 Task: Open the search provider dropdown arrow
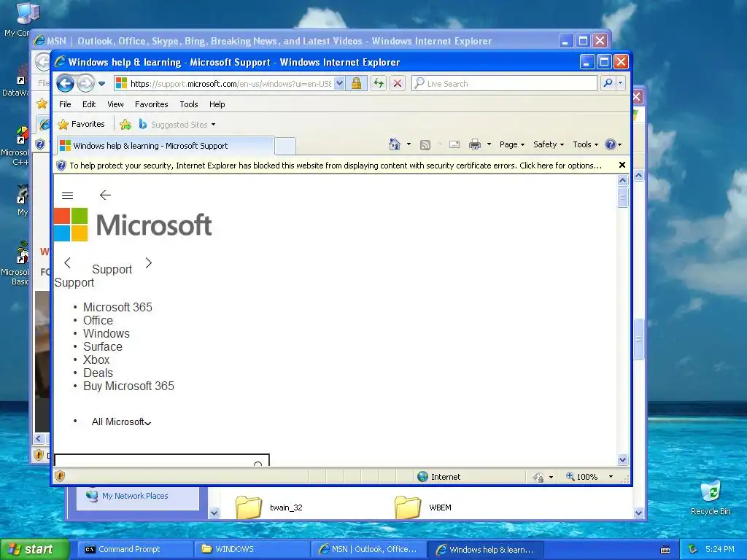click(x=620, y=83)
